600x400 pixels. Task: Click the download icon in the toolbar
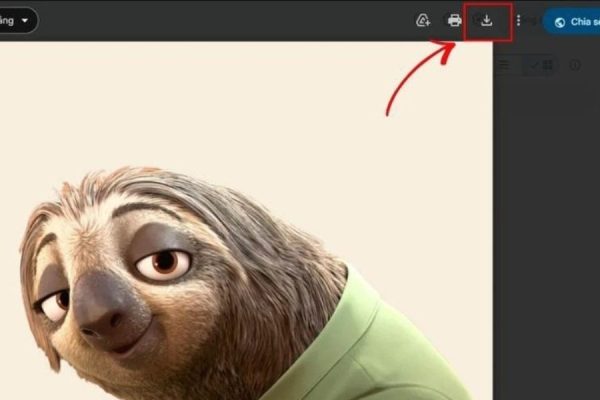[x=487, y=20]
